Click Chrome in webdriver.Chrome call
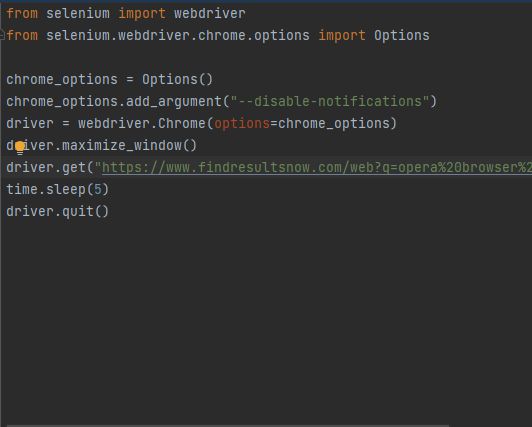 [182, 123]
